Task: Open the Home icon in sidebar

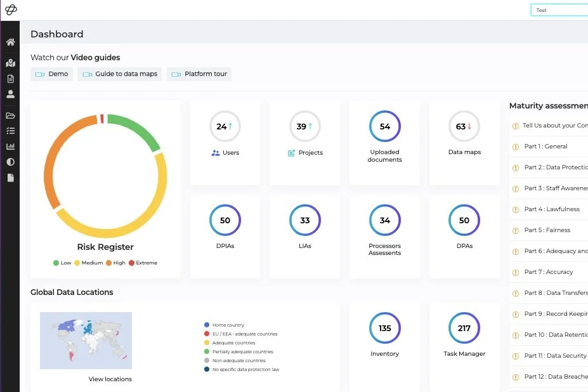Action: [11, 42]
